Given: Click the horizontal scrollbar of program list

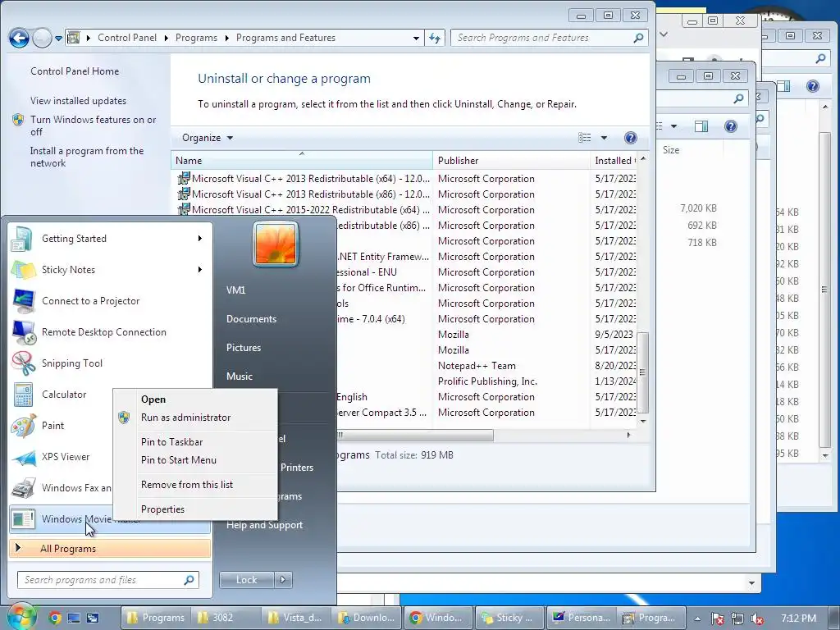Looking at the screenshot, I should click(415, 435).
